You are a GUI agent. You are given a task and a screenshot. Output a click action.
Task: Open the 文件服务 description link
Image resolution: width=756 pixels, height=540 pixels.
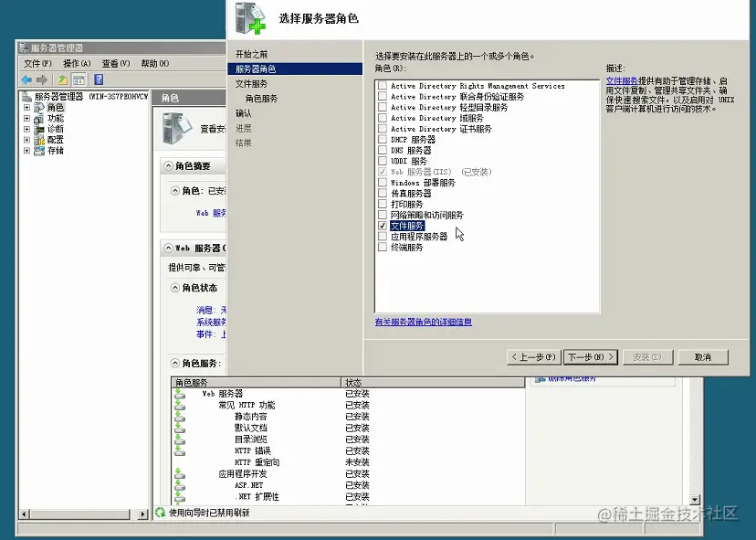click(622, 81)
